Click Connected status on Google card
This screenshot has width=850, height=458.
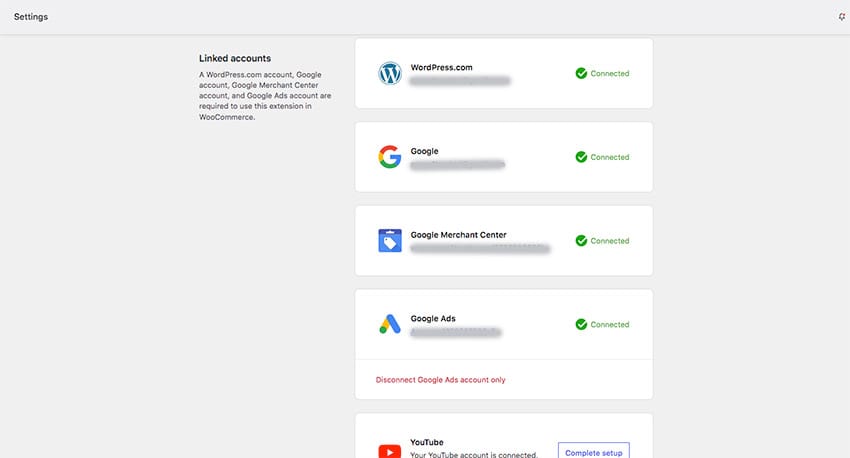[610, 157]
